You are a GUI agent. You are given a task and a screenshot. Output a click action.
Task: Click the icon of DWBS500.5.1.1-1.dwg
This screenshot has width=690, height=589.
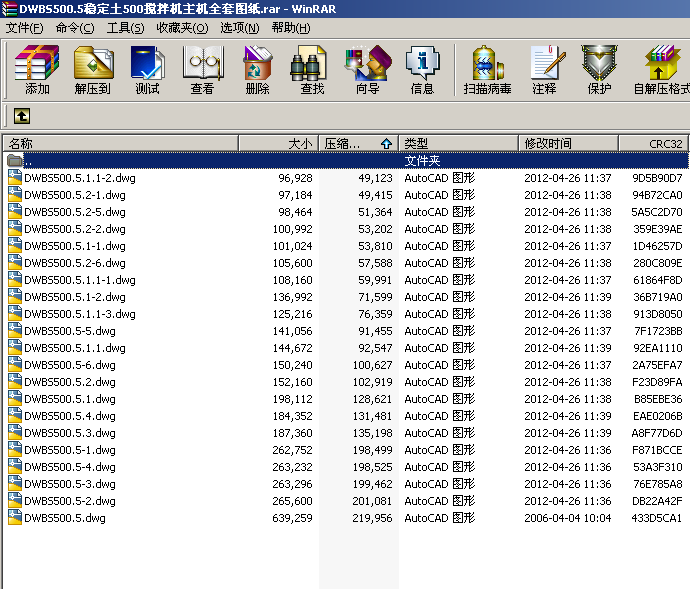pyautogui.click(x=15, y=280)
